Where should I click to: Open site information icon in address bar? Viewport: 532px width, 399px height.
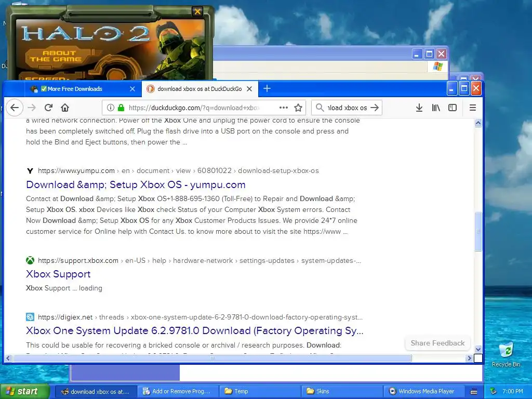(x=111, y=108)
